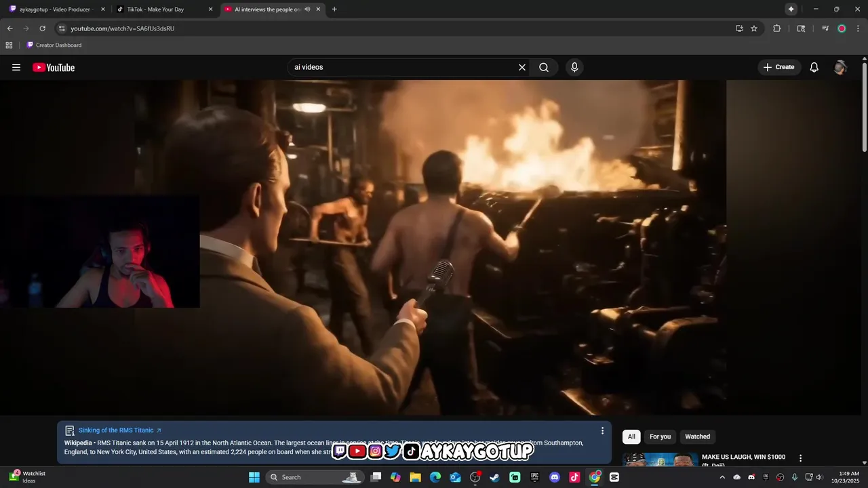Clear the "ai videos" search text

pos(522,67)
